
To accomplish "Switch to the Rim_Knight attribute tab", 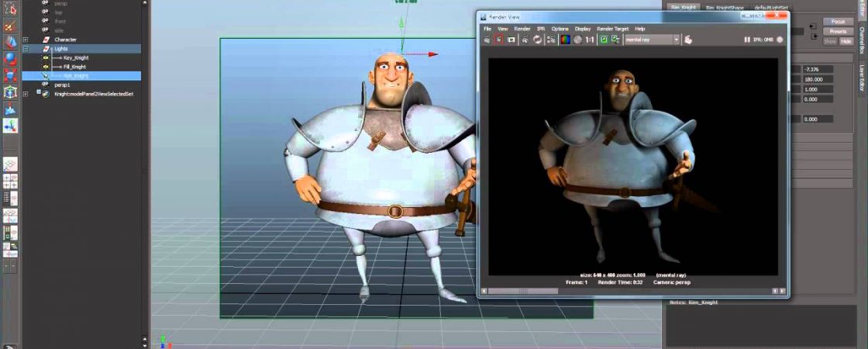I will (x=684, y=7).
